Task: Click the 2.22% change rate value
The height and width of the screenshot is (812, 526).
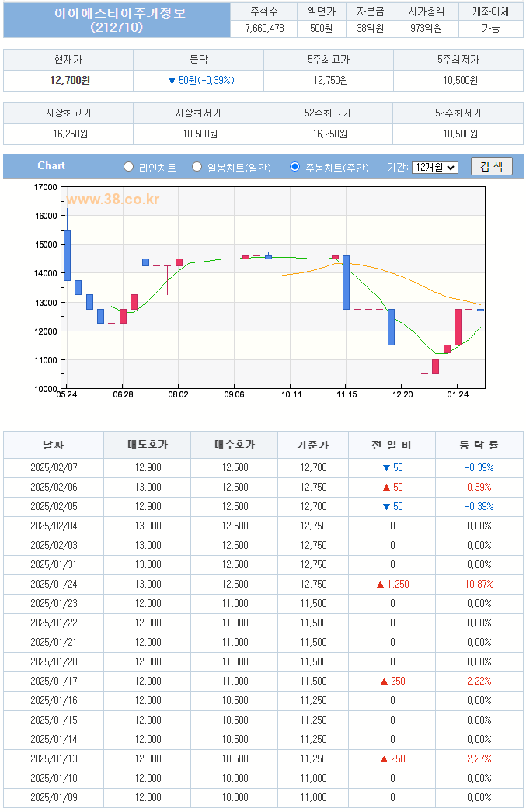Action: tap(479, 682)
